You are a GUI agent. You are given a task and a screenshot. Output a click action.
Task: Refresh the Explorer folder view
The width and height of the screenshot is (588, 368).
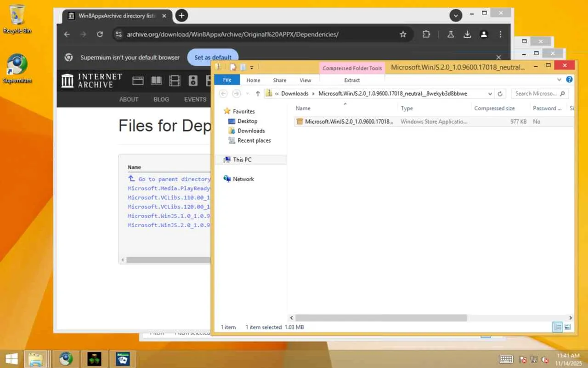click(x=500, y=93)
